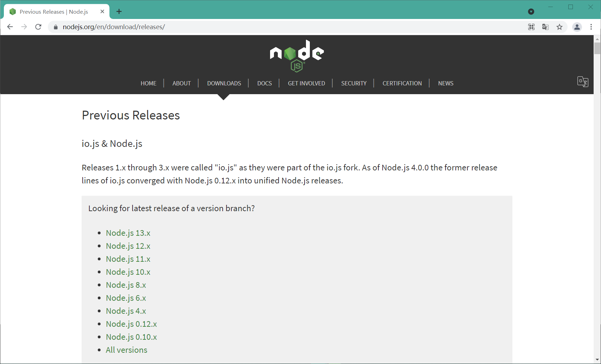
Task: Reload the page
Action: click(38, 27)
